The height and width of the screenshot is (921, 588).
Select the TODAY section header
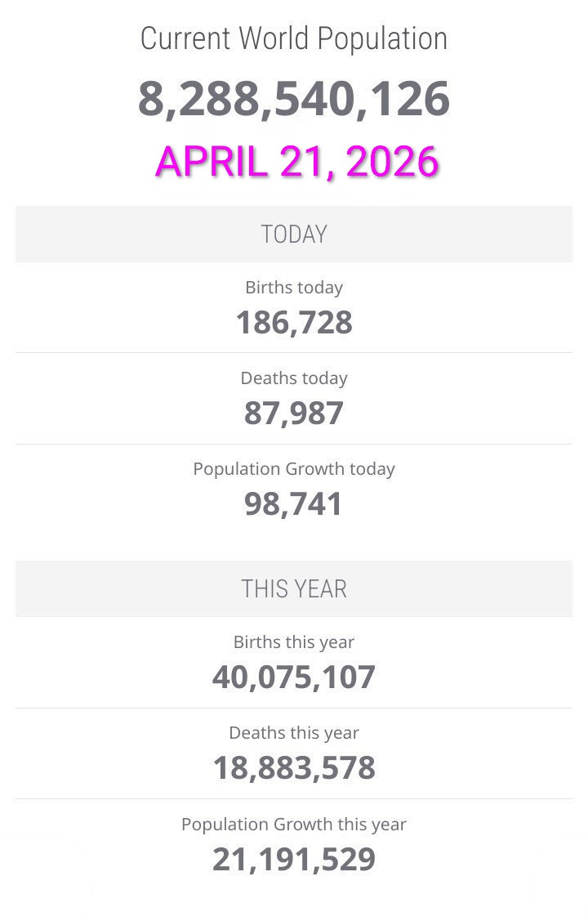(x=294, y=235)
